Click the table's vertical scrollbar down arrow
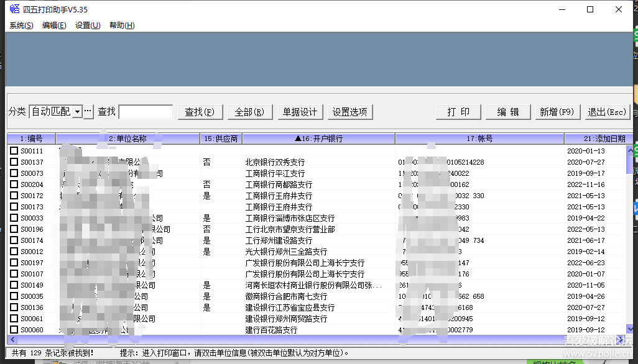Screen dimensions: 638x364 630,329
